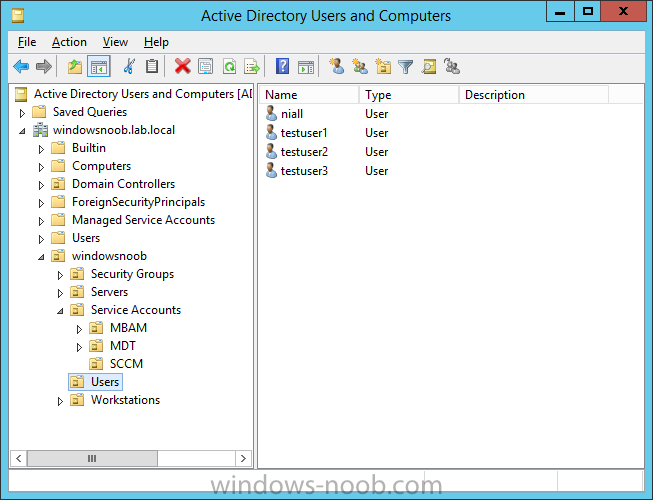Toggle the show/hide console tree icon
Image resolution: width=653 pixels, height=500 pixels.
coord(99,67)
